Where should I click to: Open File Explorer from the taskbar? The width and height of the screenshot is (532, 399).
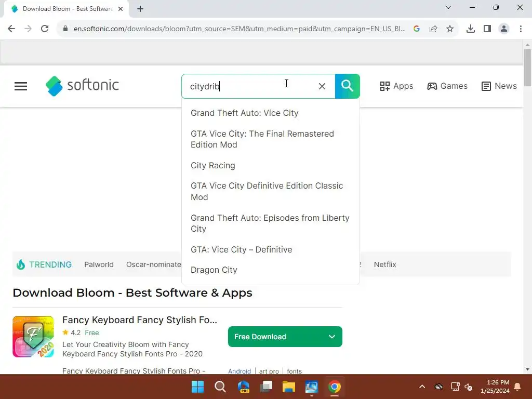(289, 387)
